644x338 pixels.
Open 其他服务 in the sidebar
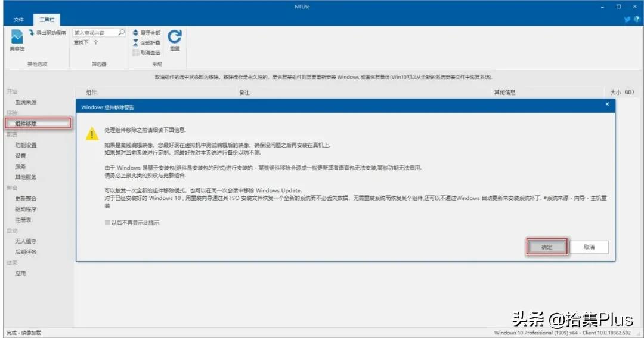(26, 177)
